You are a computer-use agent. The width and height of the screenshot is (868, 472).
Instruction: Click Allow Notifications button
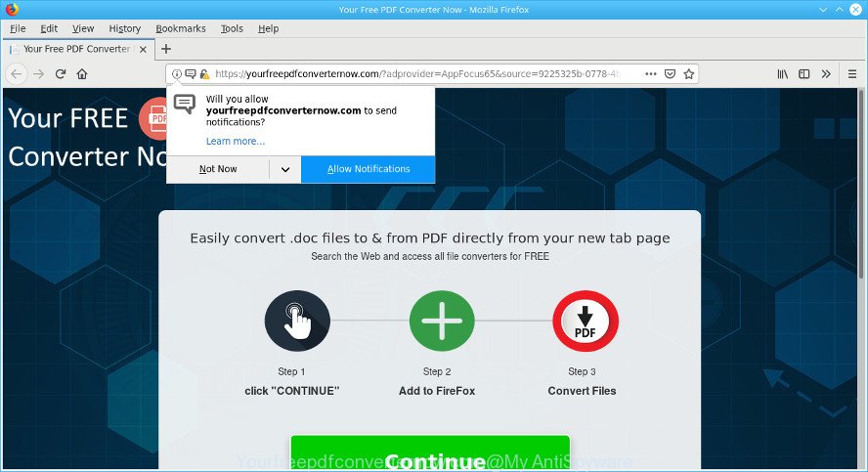[369, 169]
